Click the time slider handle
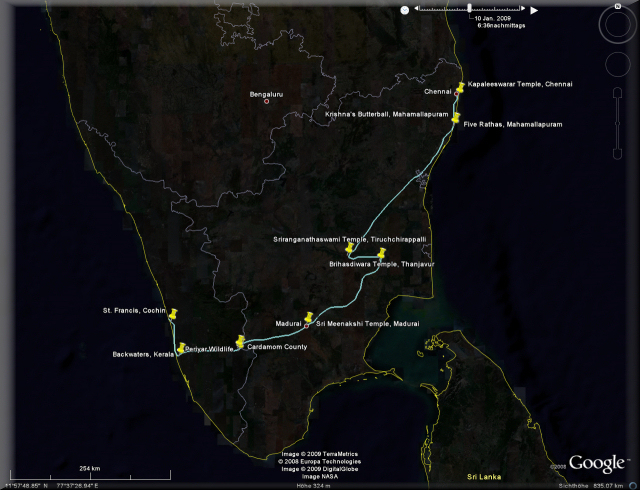 [470, 8]
